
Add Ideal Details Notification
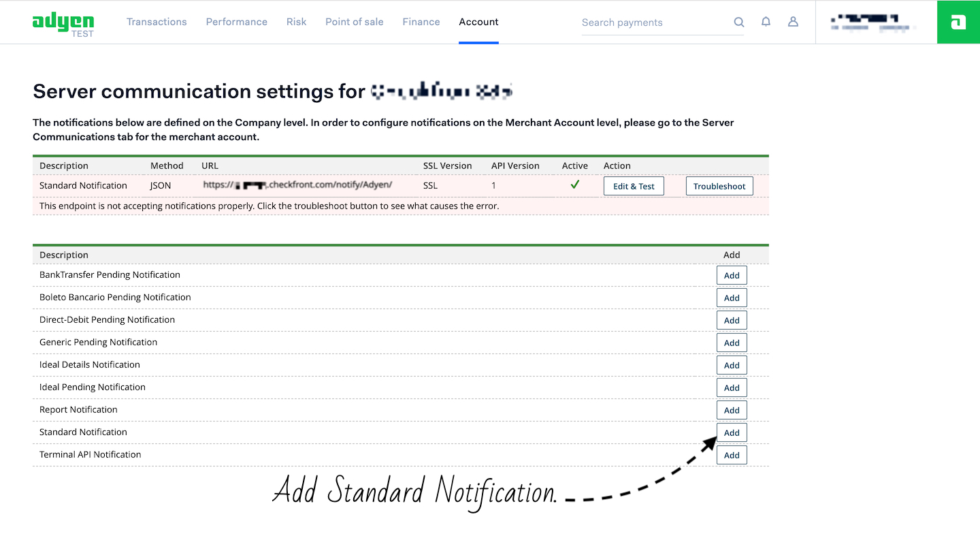point(732,365)
